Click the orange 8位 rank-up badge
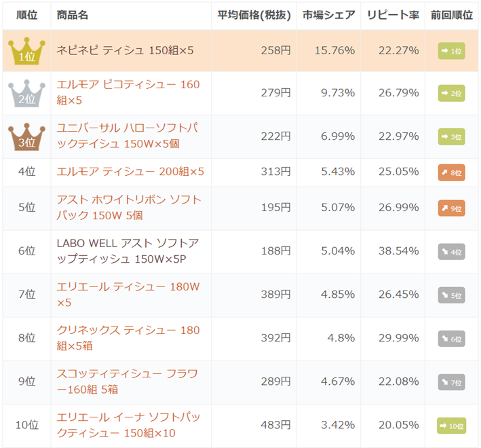 tap(451, 172)
